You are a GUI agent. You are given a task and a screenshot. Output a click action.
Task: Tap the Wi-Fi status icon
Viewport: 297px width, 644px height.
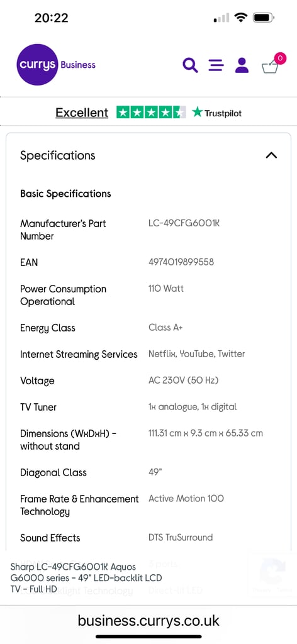[x=240, y=18]
